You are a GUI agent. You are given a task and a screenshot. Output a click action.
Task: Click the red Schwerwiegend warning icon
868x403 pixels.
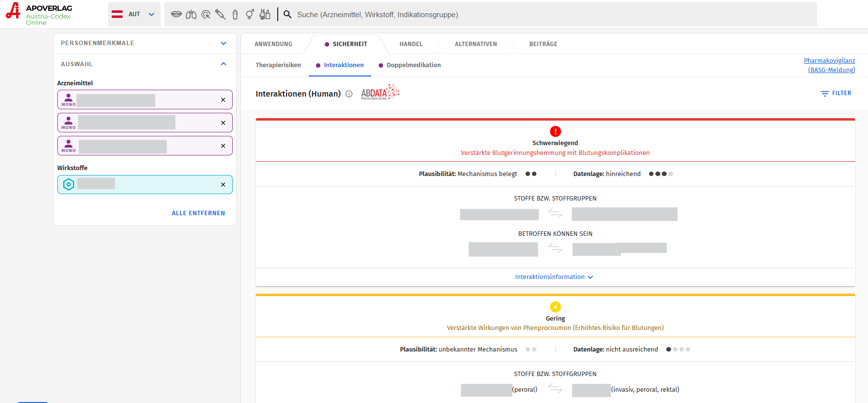[x=555, y=131]
